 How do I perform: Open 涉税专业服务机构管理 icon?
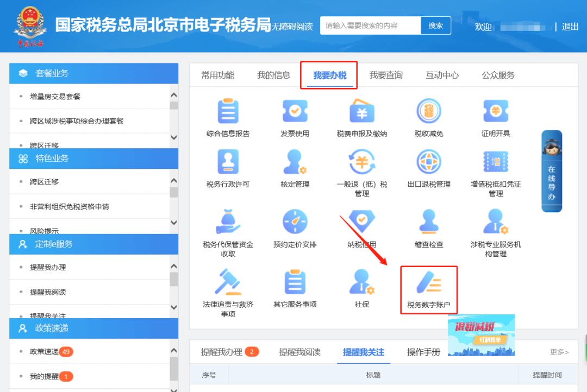[x=496, y=222]
